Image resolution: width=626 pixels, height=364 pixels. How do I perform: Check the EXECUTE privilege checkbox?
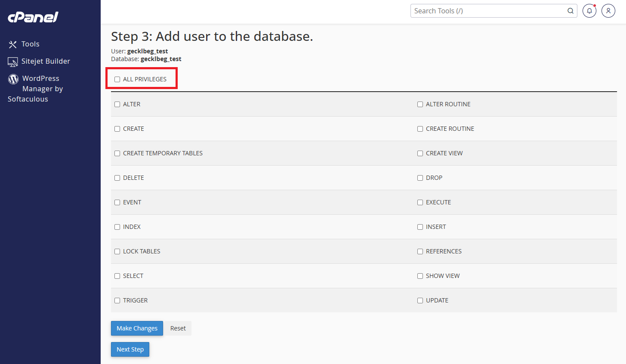(420, 202)
